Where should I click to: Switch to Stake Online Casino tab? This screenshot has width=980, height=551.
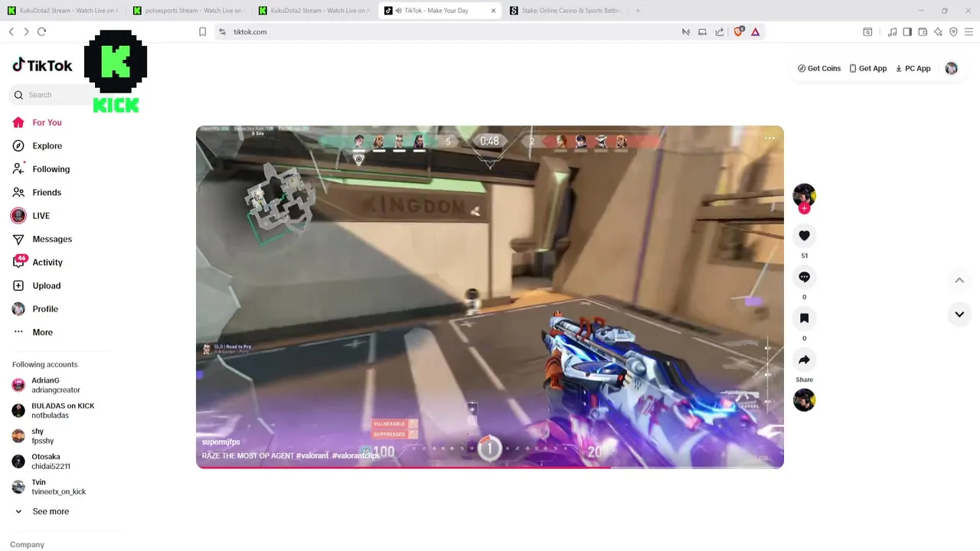coord(567,11)
